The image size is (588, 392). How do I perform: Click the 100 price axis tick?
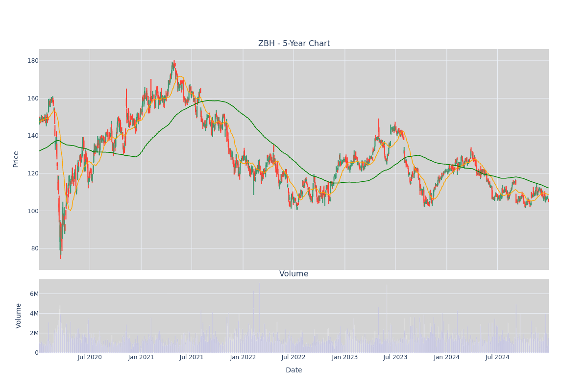(x=33, y=211)
